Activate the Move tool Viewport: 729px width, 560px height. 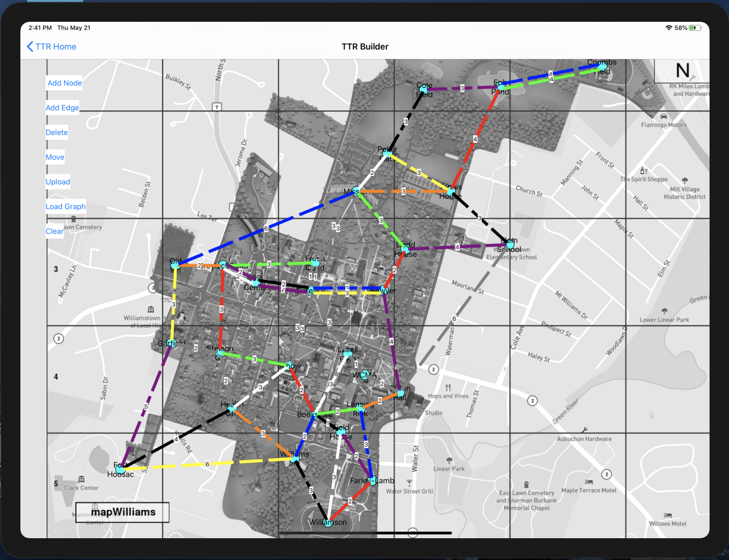55,157
